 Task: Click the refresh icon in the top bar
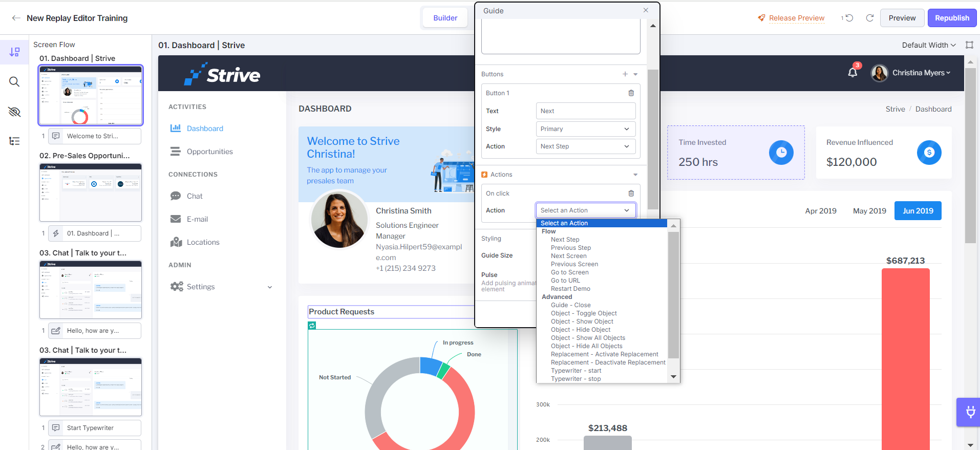(x=869, y=18)
